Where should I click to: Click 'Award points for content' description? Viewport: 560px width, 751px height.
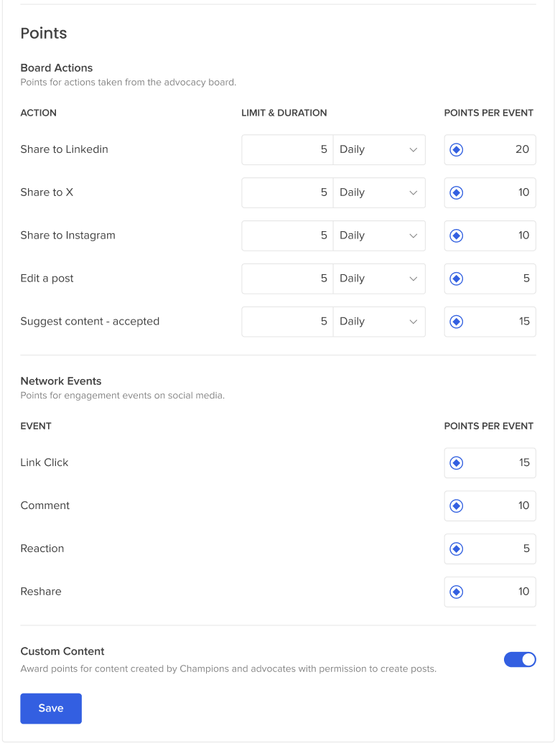[228, 668]
